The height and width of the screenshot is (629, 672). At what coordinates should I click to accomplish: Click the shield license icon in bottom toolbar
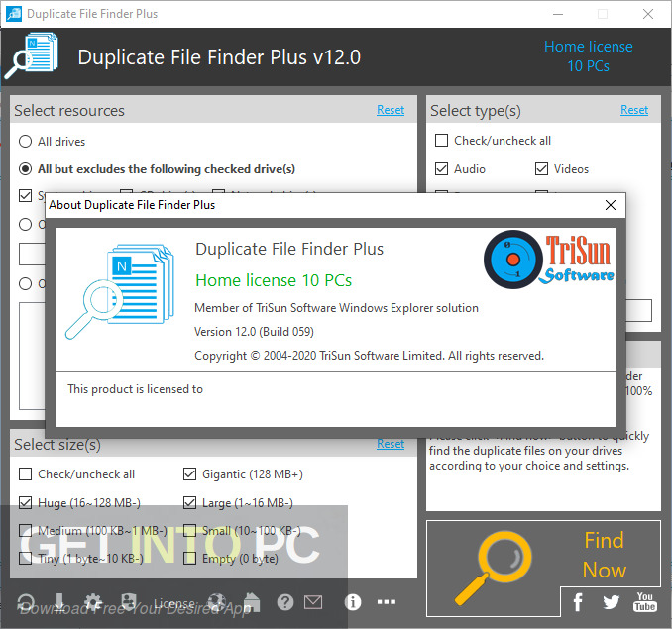[x=128, y=601]
